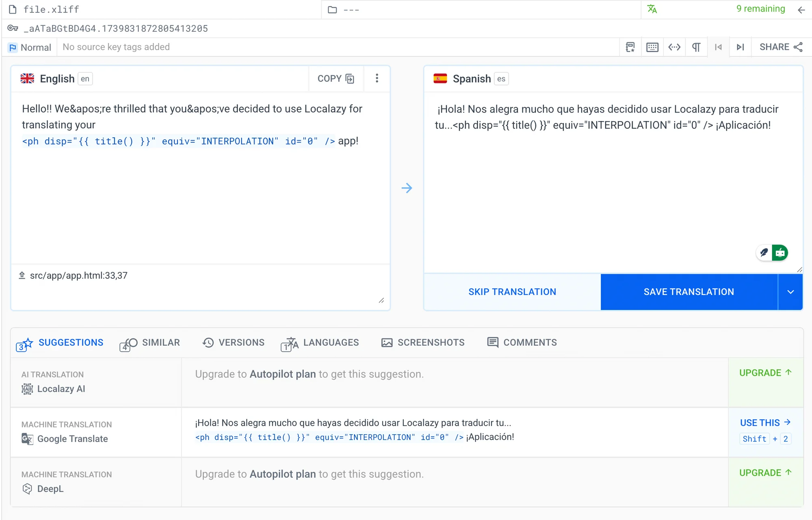Open the Normal priority flag selector
812x520 pixels.
30,47
